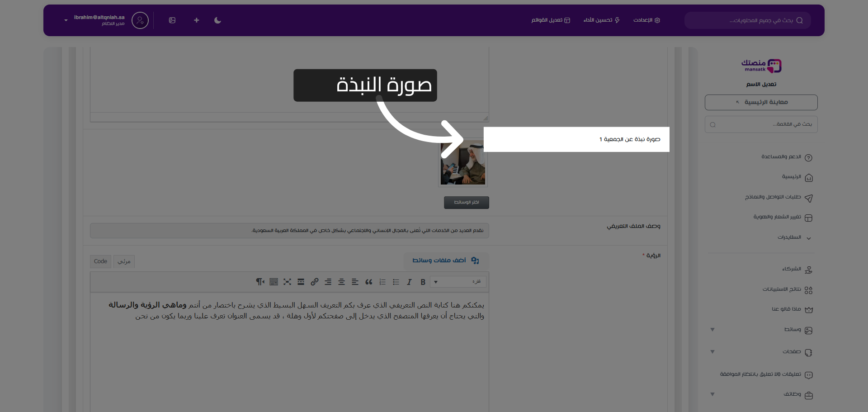Click the image icon in the top bar

pos(172,20)
